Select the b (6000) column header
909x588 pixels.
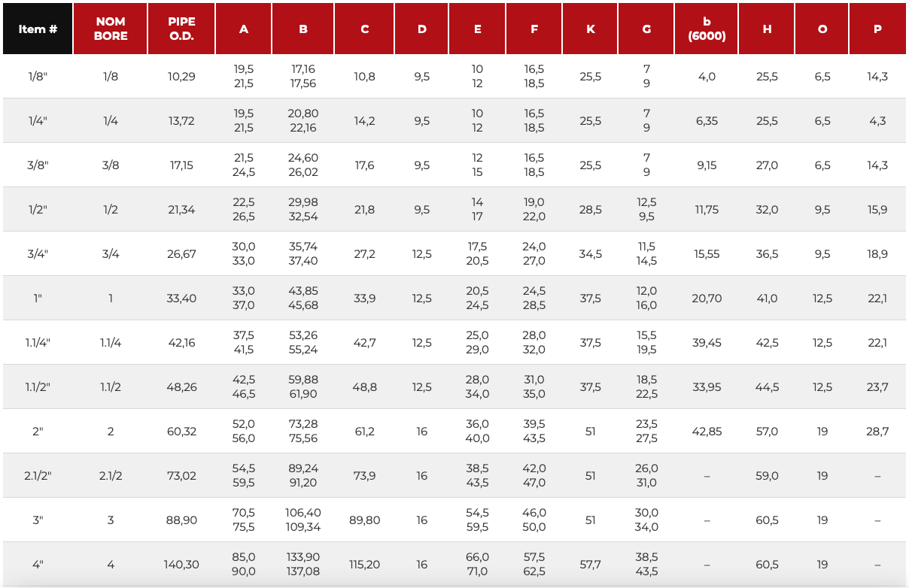[x=707, y=29]
